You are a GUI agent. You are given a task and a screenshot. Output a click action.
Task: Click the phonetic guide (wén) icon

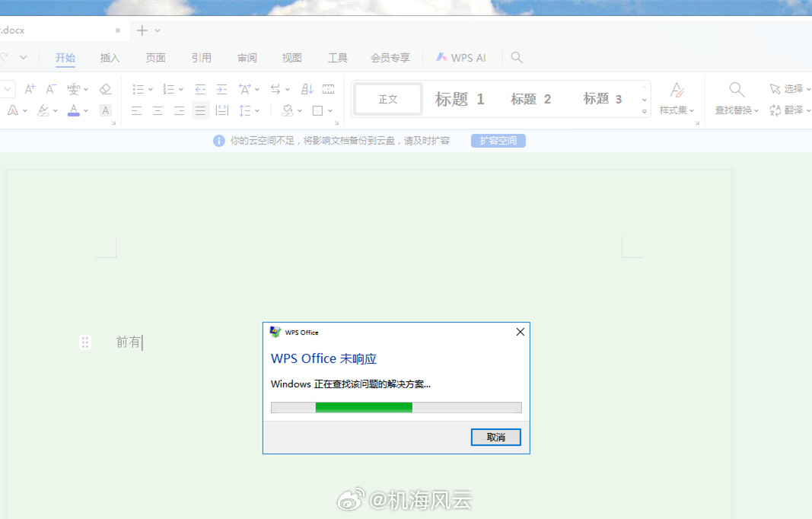point(73,89)
